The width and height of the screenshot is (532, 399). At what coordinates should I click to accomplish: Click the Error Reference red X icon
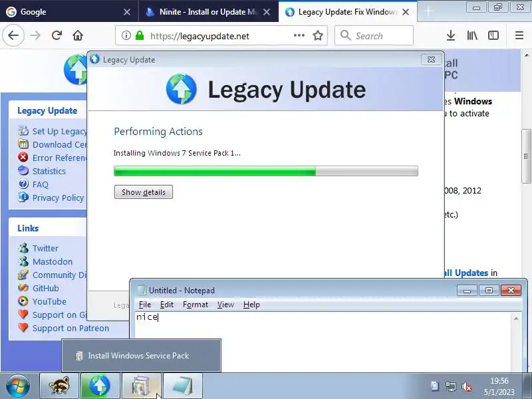[23, 157]
